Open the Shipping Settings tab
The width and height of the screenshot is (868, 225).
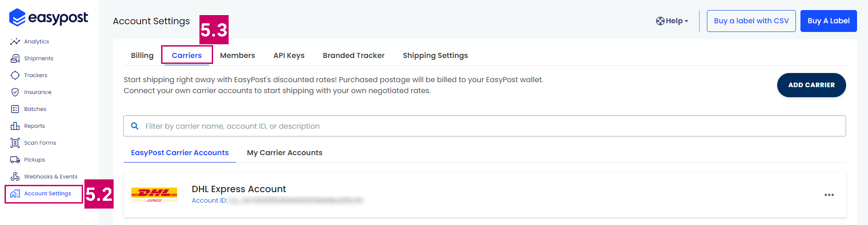click(x=435, y=55)
